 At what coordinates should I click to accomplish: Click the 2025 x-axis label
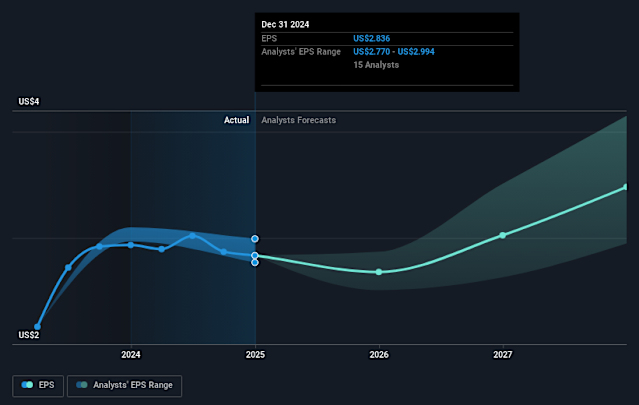[x=255, y=355]
